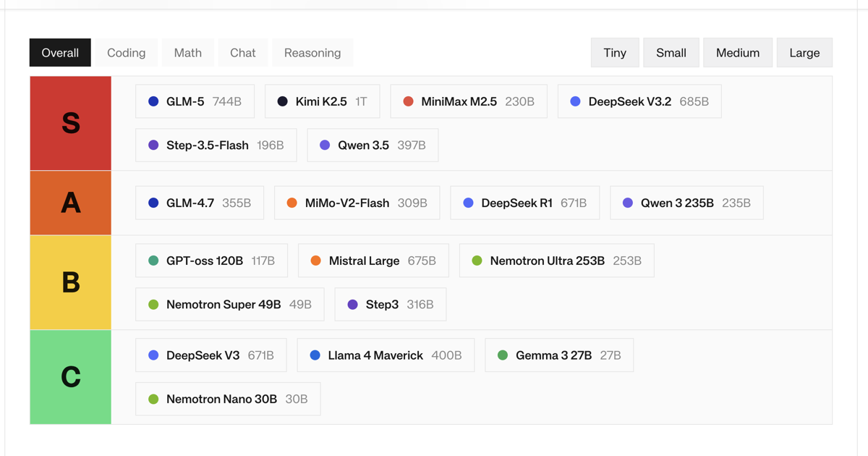Click the teal dot beside GPT-oss 120B
This screenshot has height=456, width=868.
pyautogui.click(x=153, y=261)
